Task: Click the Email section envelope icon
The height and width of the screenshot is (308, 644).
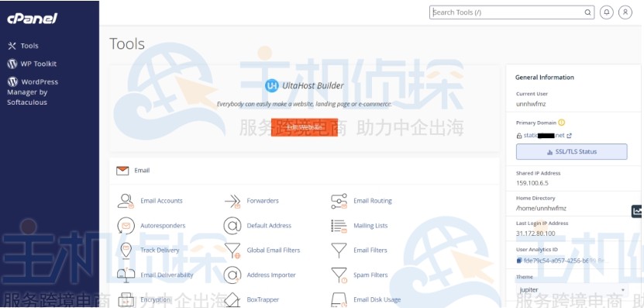Action: coord(122,170)
